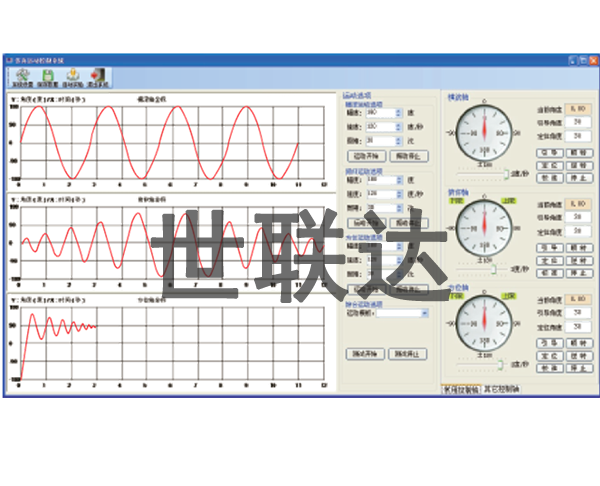Click the roll axis speed slider handle

click(x=506, y=174)
